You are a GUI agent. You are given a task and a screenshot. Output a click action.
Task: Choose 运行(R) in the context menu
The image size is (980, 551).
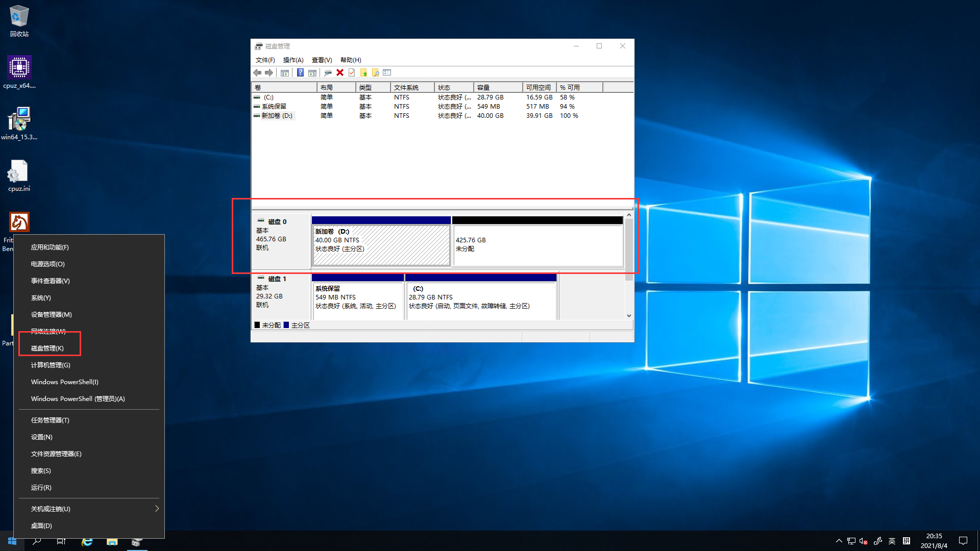[89, 488]
